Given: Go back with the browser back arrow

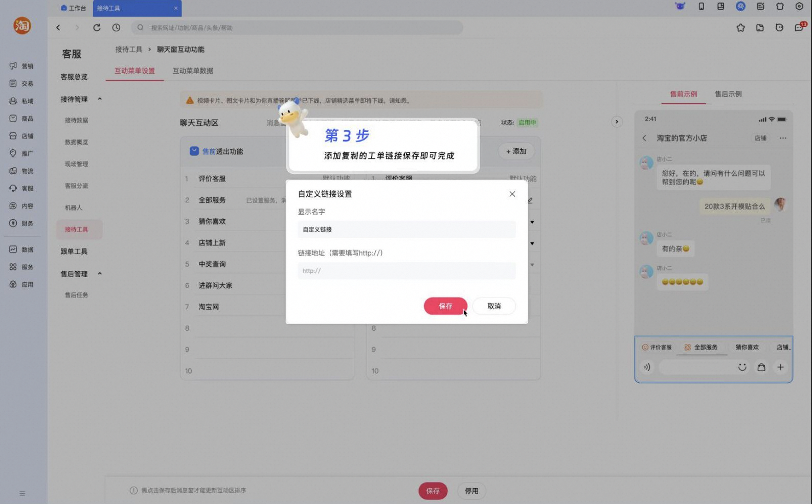Looking at the screenshot, I should pyautogui.click(x=58, y=28).
